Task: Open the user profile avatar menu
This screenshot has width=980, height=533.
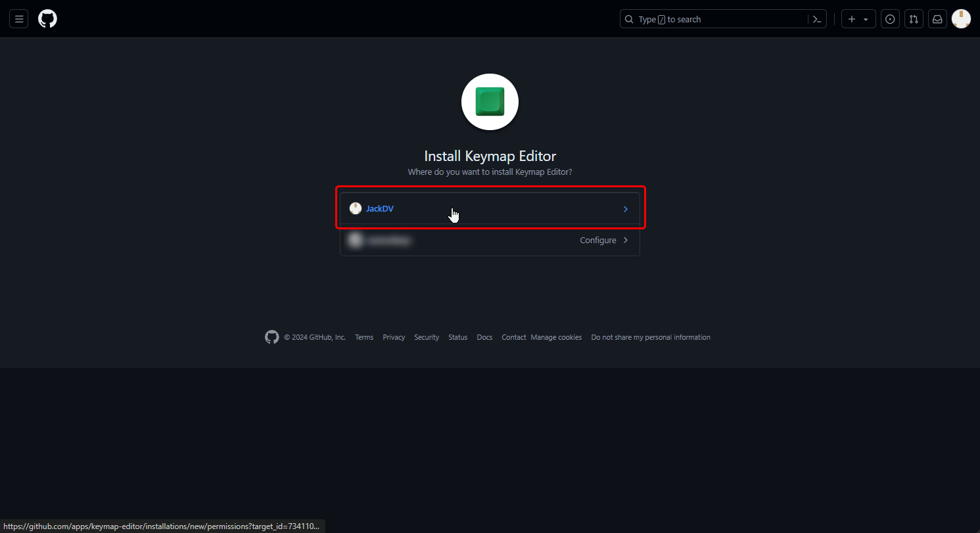Action: [x=961, y=19]
